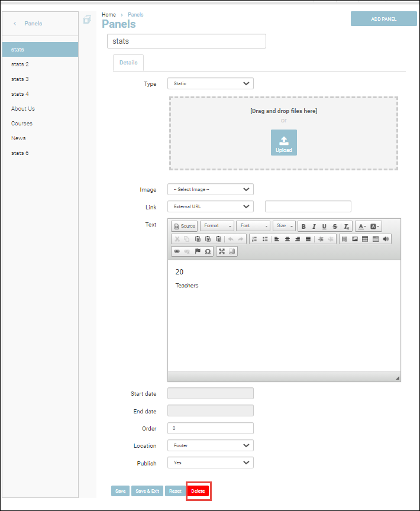Insert a link in the editor

click(x=176, y=251)
